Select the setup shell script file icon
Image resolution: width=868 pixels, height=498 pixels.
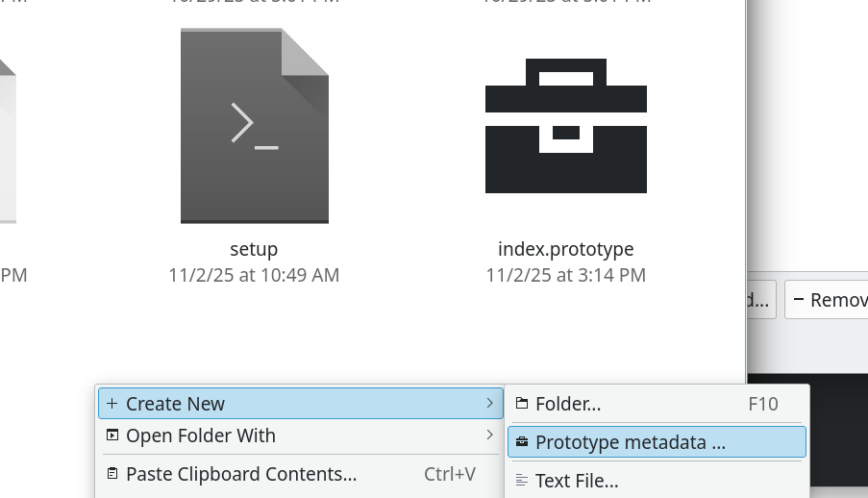pyautogui.click(x=255, y=126)
